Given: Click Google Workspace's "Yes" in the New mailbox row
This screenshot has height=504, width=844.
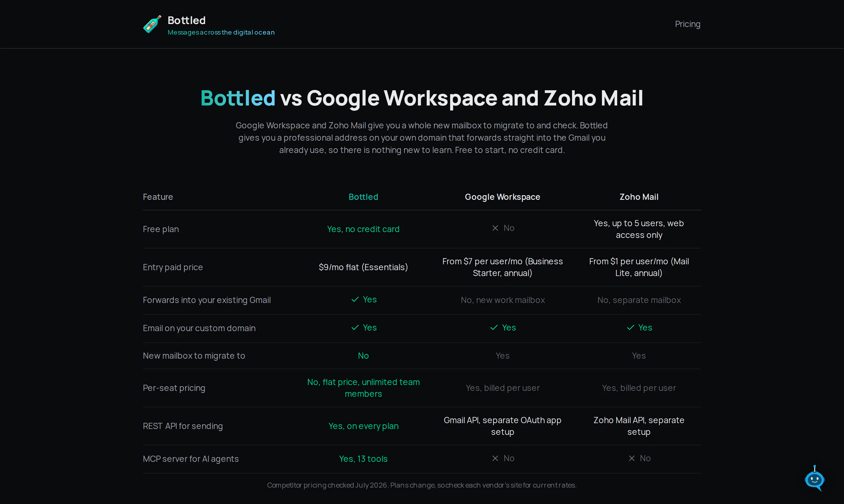Looking at the screenshot, I should pyautogui.click(x=502, y=356).
